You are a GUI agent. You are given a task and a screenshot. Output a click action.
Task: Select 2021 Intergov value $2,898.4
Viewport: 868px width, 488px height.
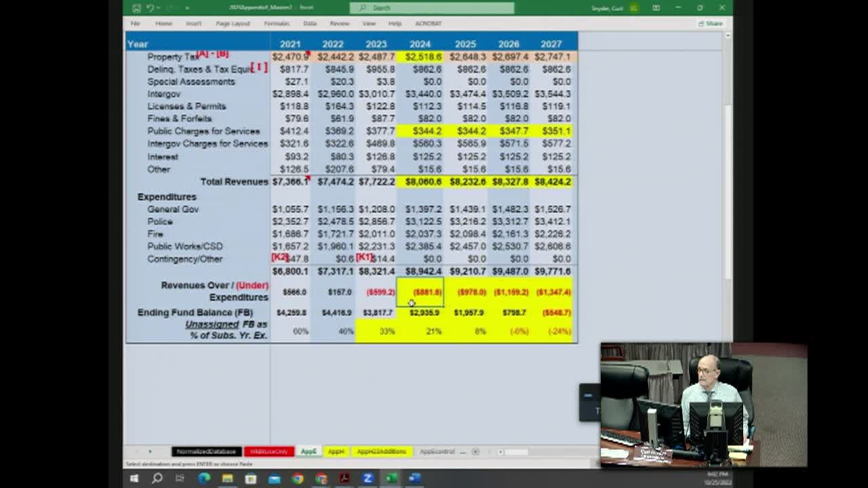coord(290,94)
